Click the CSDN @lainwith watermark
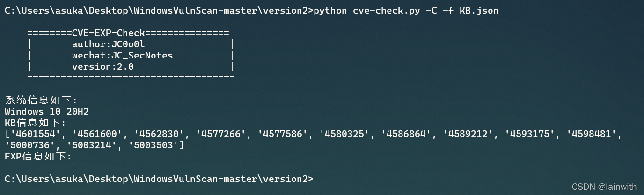Viewport: 644px width, 195px height. 604,187
